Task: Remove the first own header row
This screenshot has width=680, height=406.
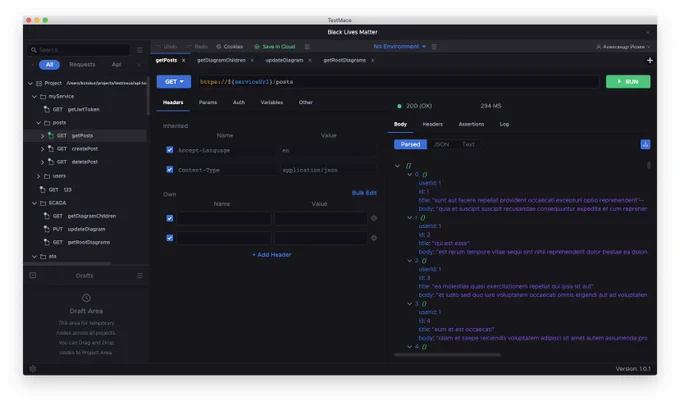Action: pos(374,218)
